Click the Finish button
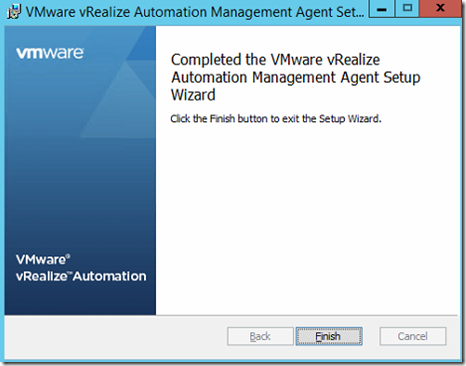The image size is (466, 366). [329, 336]
